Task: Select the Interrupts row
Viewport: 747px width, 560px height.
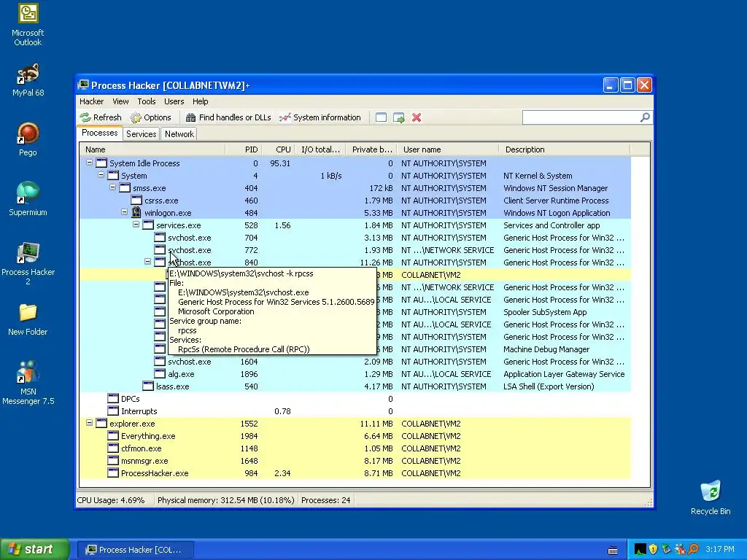Action: pyautogui.click(x=355, y=411)
